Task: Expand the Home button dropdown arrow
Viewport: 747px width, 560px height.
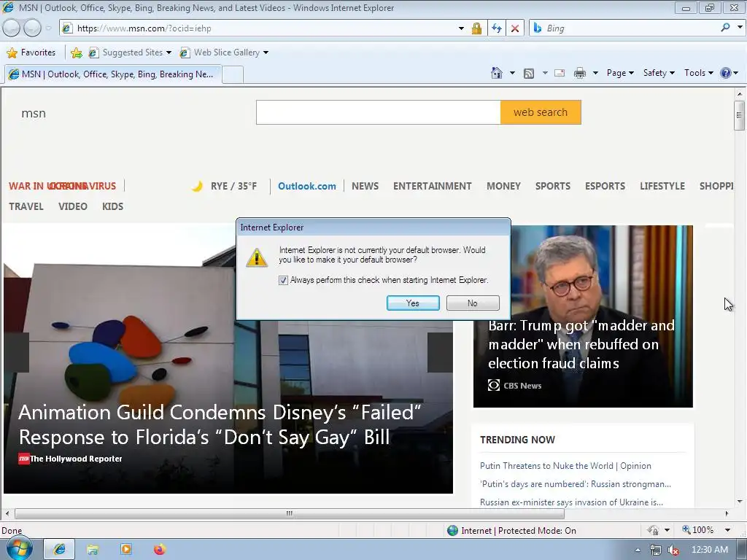Action: [x=512, y=73]
